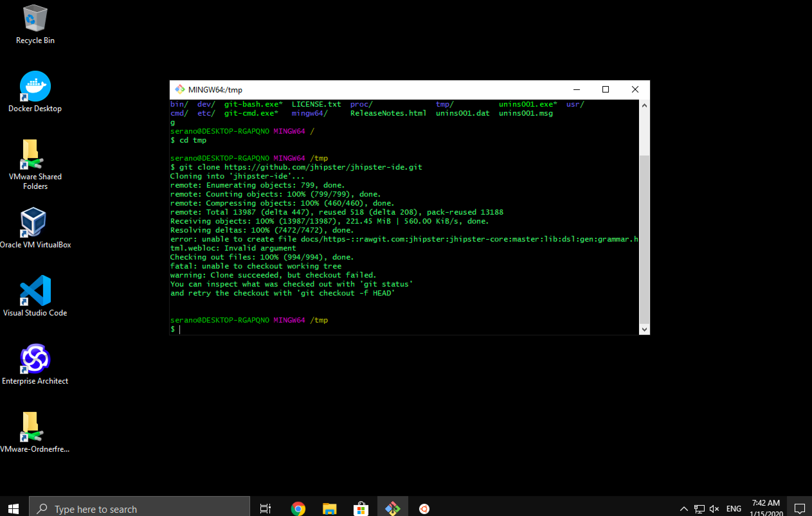This screenshot has height=516, width=812.
Task: Open Git Bash icon in title bar
Action: pyautogui.click(x=180, y=90)
